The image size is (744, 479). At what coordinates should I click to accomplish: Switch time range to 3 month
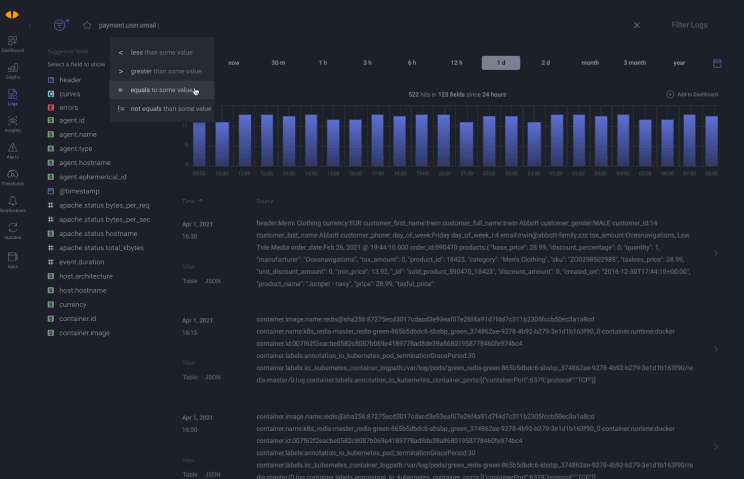click(635, 63)
